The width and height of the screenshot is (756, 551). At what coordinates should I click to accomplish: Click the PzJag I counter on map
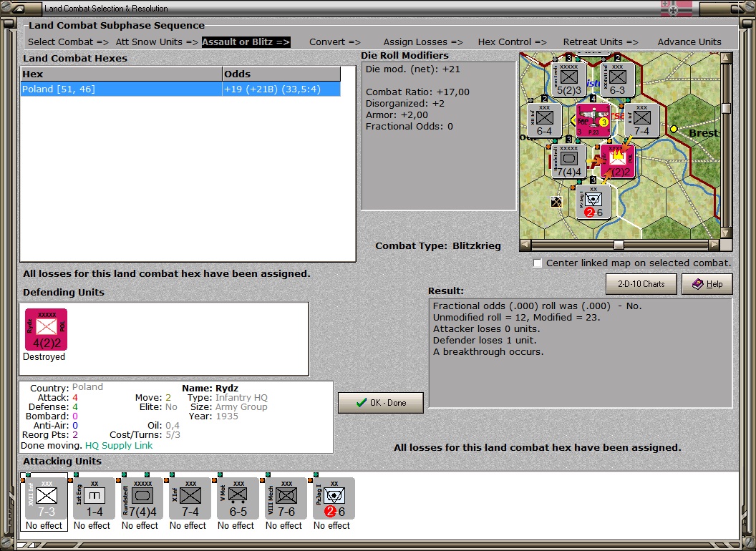click(593, 202)
